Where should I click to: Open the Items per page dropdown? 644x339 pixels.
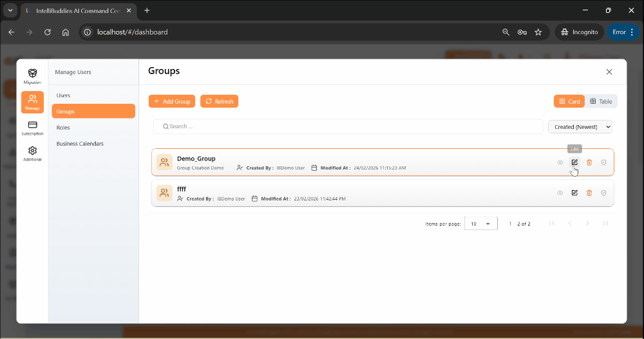point(480,224)
